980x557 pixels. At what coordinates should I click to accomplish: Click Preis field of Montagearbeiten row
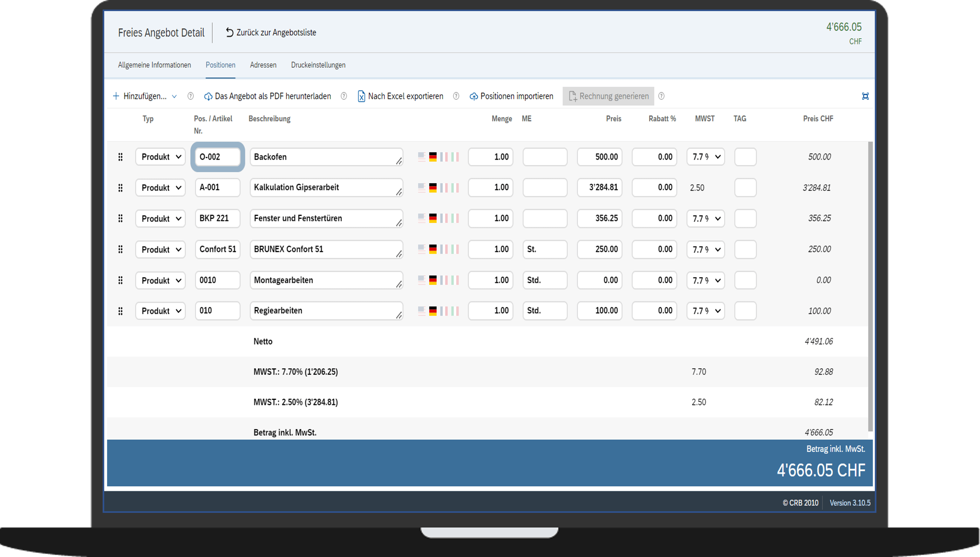599,280
